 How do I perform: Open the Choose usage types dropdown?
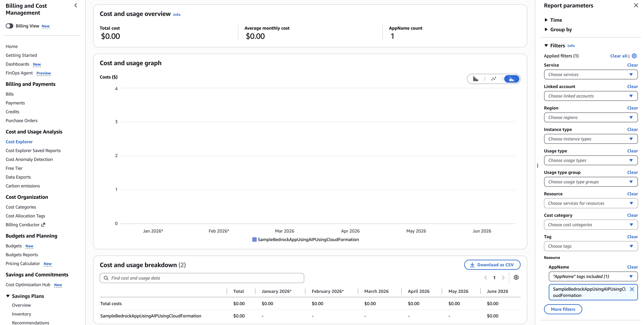pos(591,160)
